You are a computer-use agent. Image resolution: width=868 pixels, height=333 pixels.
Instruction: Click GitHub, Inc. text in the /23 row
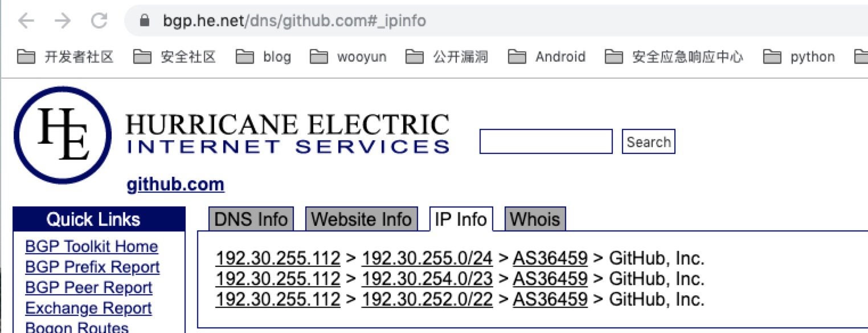657,278
